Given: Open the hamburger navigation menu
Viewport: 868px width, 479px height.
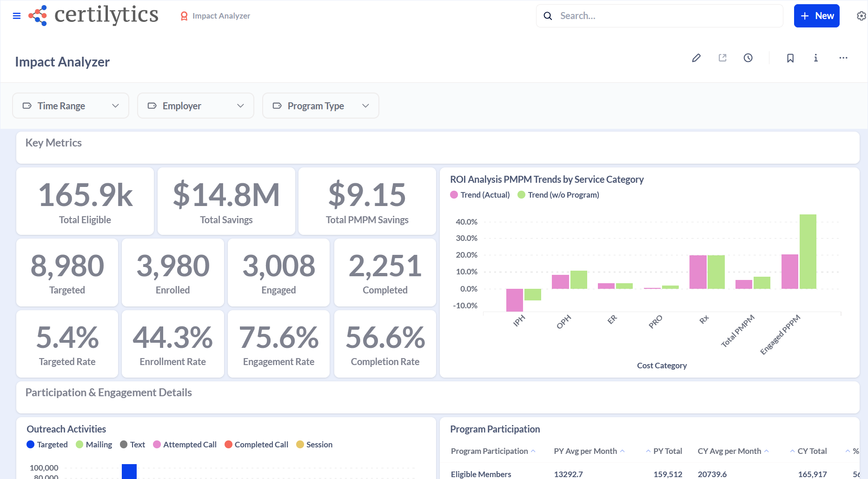Looking at the screenshot, I should (17, 16).
